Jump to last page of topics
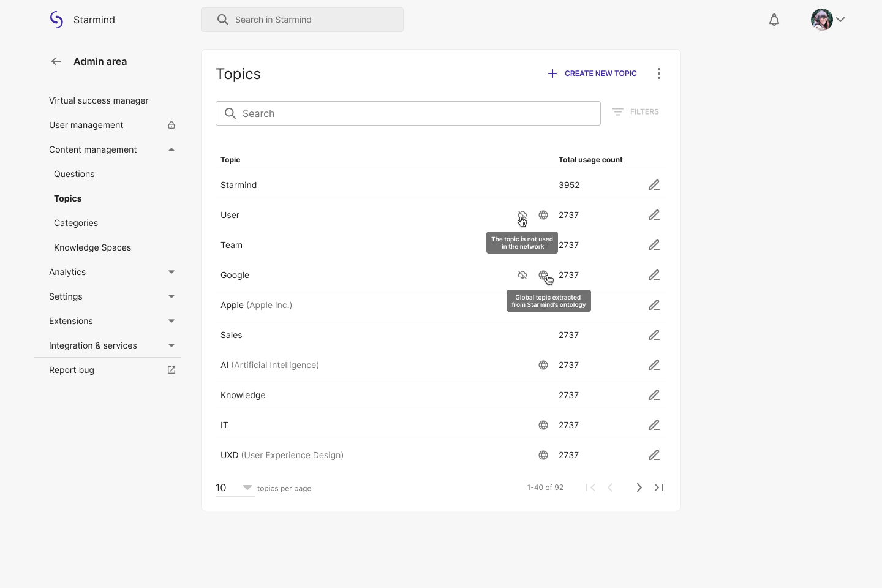The image size is (882, 588). [659, 488]
